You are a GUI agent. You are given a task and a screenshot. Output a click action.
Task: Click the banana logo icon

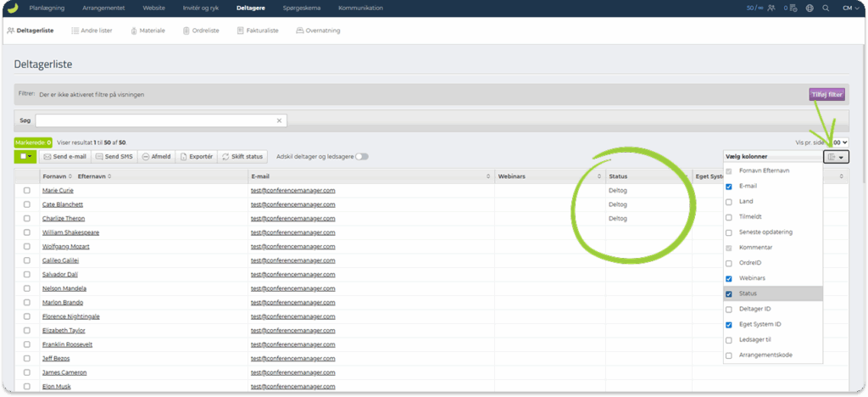tap(13, 8)
